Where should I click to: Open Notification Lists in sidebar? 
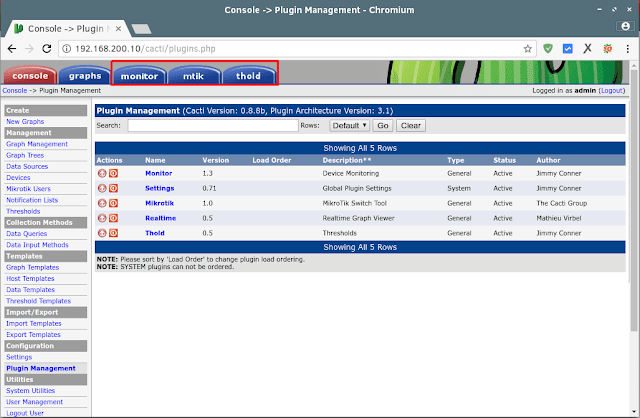(x=32, y=200)
